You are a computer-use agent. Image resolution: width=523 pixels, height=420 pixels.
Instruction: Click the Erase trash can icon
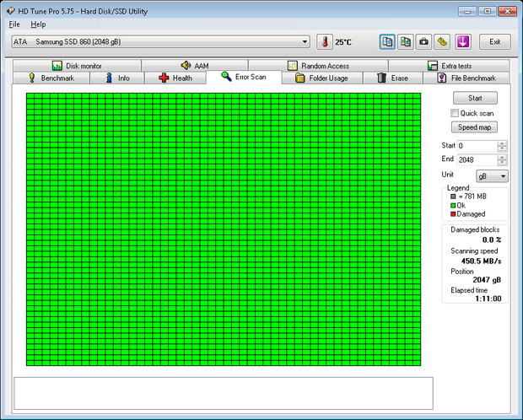pos(381,78)
